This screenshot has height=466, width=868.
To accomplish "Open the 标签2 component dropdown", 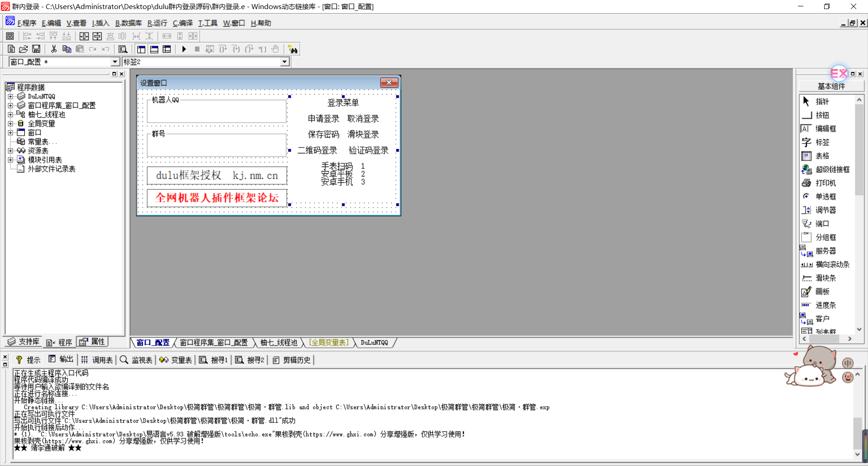I will (284, 62).
